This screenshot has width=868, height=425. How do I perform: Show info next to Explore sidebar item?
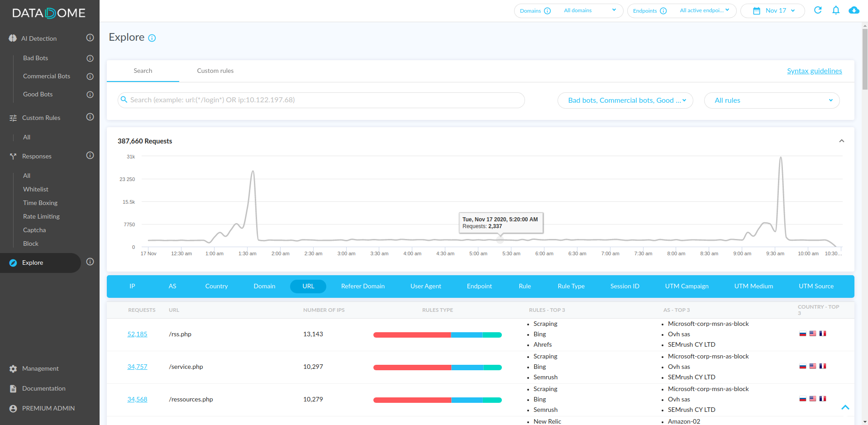point(90,262)
